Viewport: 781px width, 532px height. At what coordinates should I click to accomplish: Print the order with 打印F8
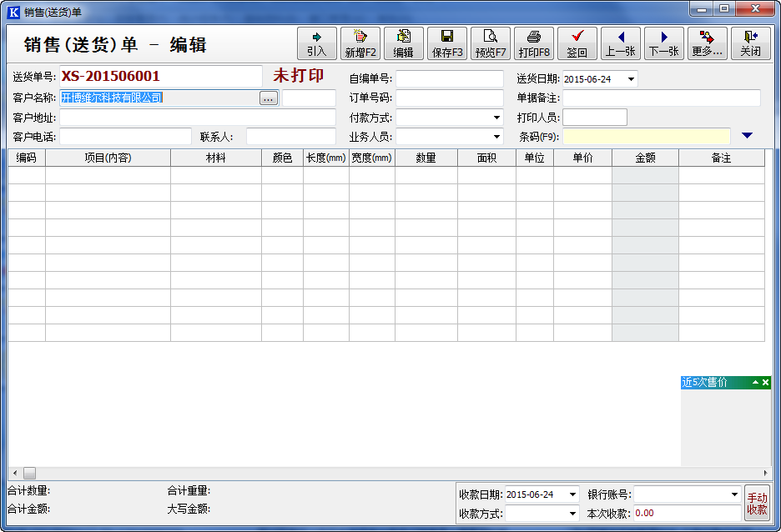point(534,43)
